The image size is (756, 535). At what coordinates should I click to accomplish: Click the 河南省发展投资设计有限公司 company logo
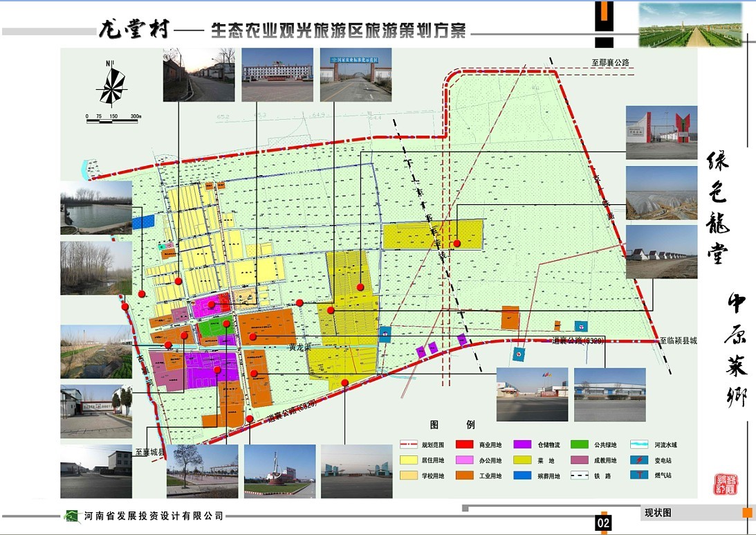72,516
